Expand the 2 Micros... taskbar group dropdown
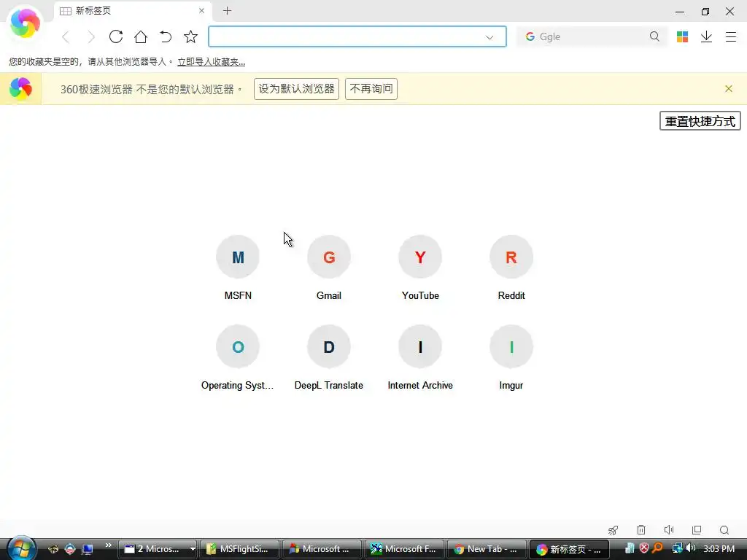The width and height of the screenshot is (747, 560). click(x=193, y=549)
